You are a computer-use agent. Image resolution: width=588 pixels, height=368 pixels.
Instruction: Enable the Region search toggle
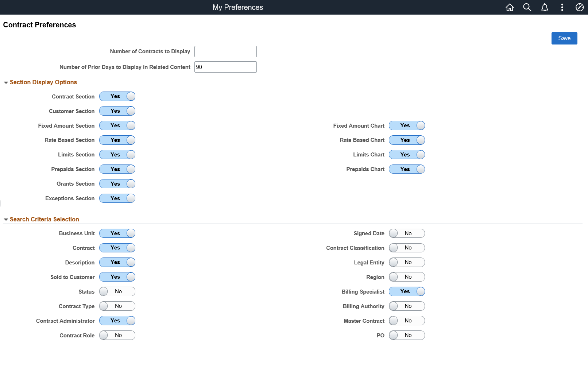click(x=407, y=277)
